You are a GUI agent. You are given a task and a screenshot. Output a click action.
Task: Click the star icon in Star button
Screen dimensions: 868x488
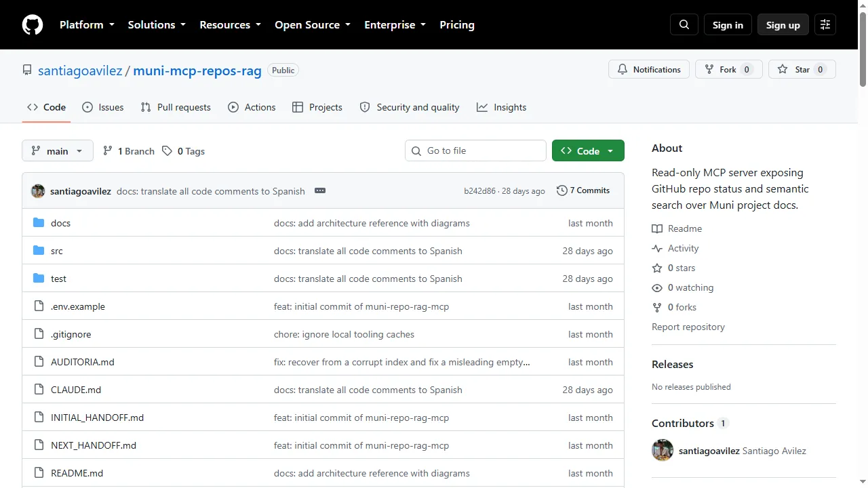783,69
